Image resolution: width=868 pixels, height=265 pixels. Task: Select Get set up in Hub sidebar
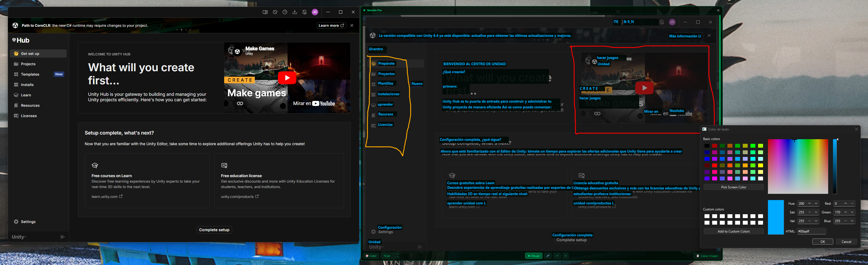[39, 53]
